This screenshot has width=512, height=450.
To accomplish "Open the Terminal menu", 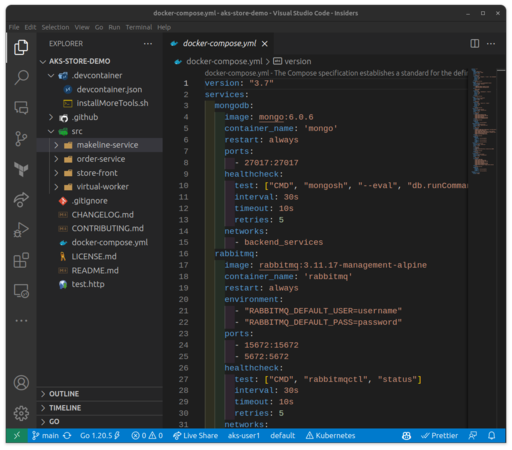I will click(139, 27).
